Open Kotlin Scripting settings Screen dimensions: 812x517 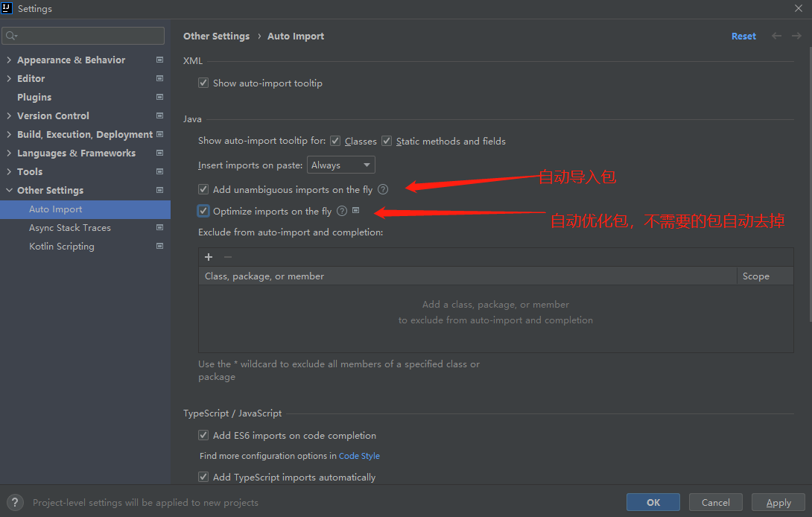62,247
